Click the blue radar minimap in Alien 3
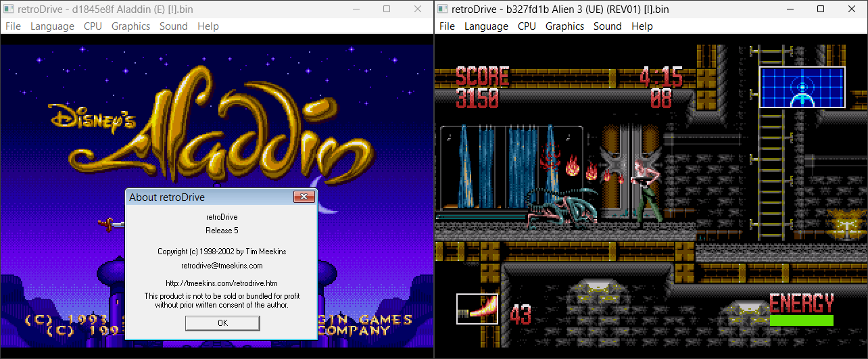The width and height of the screenshot is (868, 359). [802, 87]
